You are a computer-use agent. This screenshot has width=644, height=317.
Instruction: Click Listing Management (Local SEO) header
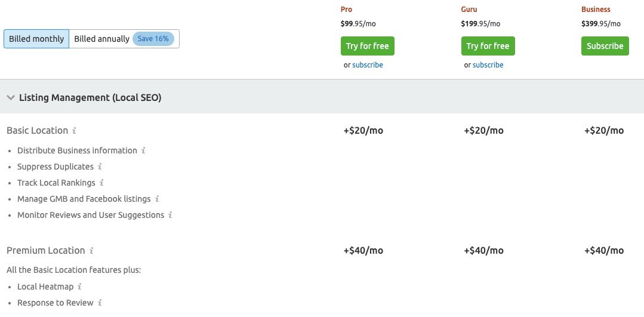[x=90, y=98]
